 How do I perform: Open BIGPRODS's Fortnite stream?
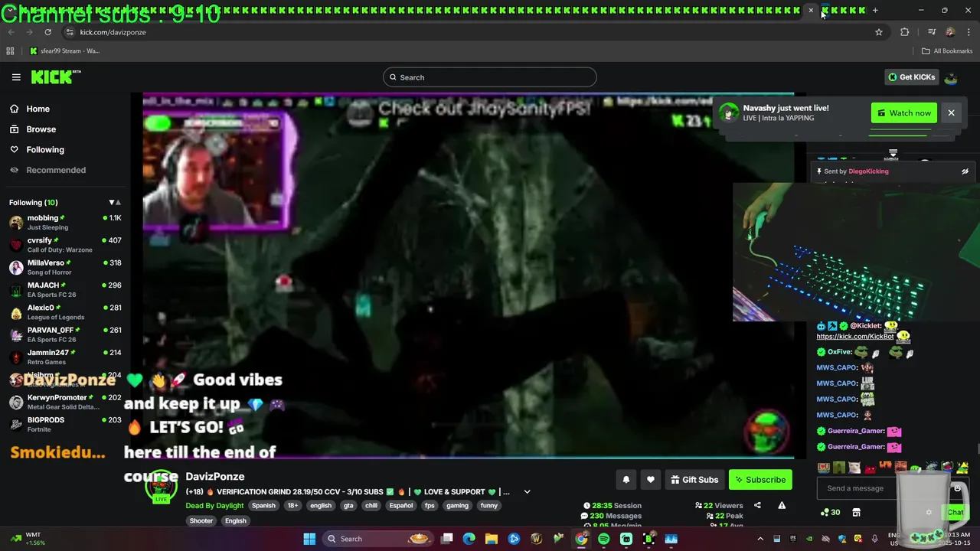point(65,425)
